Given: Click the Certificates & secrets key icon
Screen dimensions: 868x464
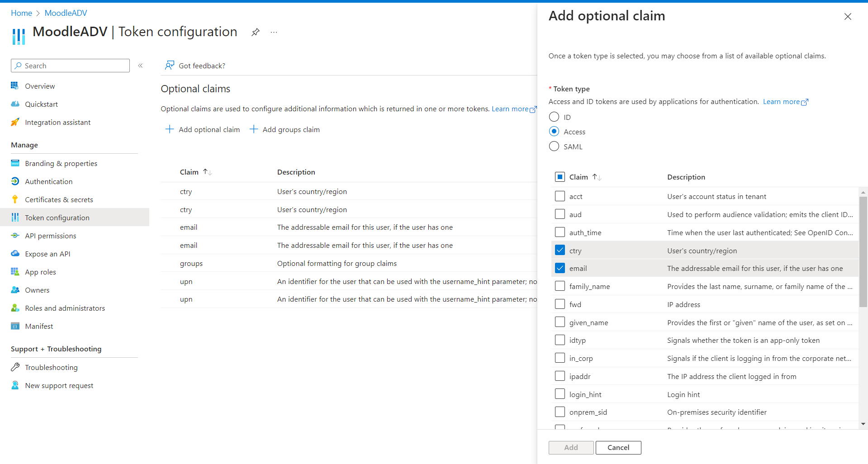Looking at the screenshot, I should [x=15, y=199].
